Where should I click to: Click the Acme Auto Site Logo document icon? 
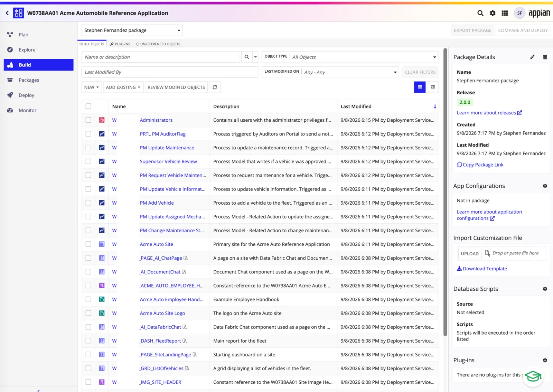click(x=102, y=313)
